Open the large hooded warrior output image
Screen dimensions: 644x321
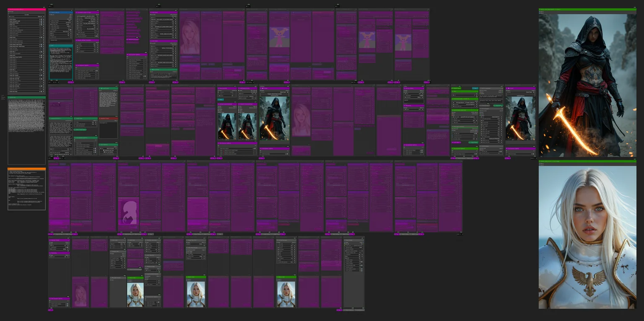click(587, 85)
